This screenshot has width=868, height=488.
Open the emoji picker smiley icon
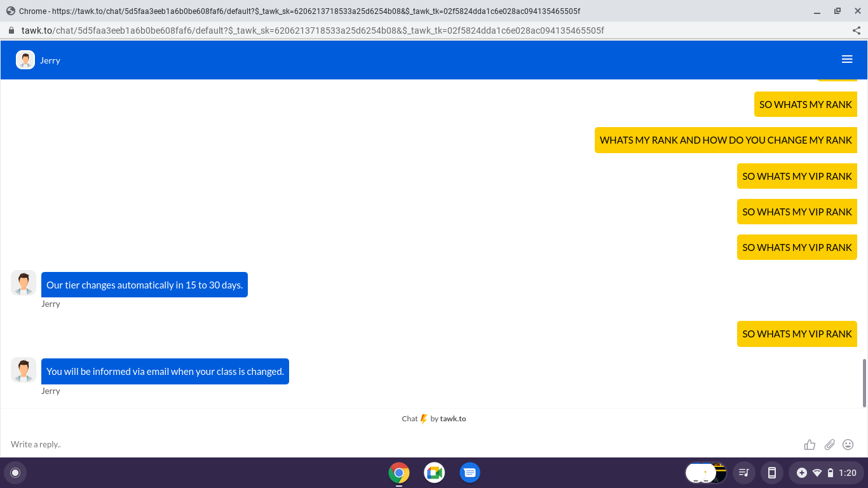[x=848, y=445]
